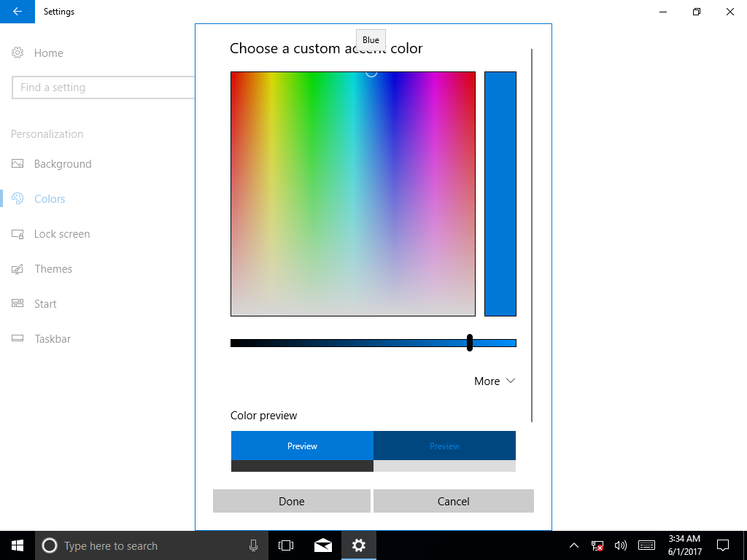Show hidden system tray icons
This screenshot has height=560, width=747.
tap(574, 545)
